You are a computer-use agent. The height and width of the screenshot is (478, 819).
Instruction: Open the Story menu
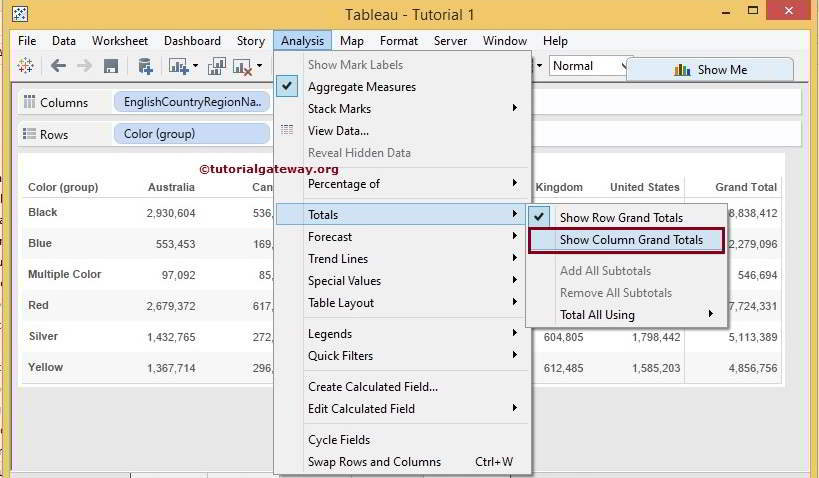coord(251,41)
